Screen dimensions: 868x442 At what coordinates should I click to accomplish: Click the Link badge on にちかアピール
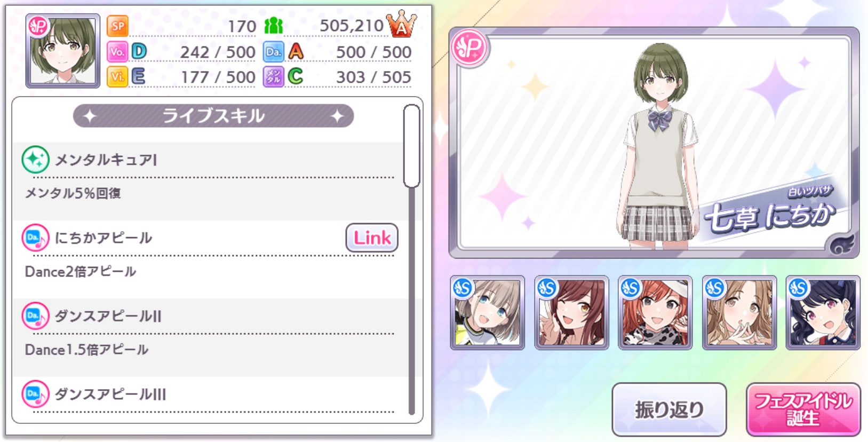372,238
